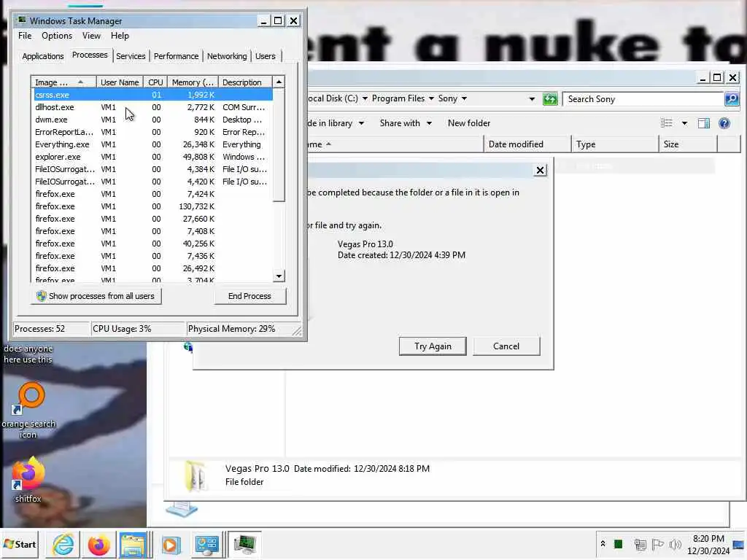This screenshot has height=560, width=747.
Task: Open the Share with dropdown
Action: 406,123
